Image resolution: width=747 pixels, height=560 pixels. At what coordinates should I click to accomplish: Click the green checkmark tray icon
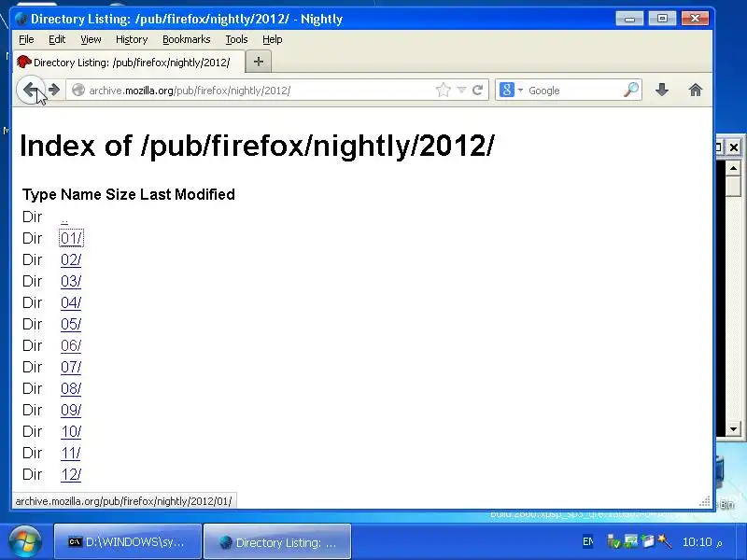pos(614,541)
